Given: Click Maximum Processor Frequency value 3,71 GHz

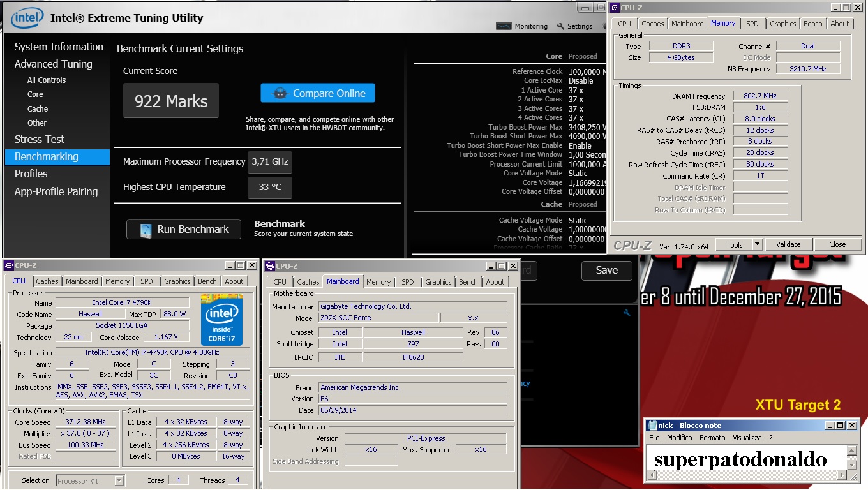Looking at the screenshot, I should click(270, 162).
